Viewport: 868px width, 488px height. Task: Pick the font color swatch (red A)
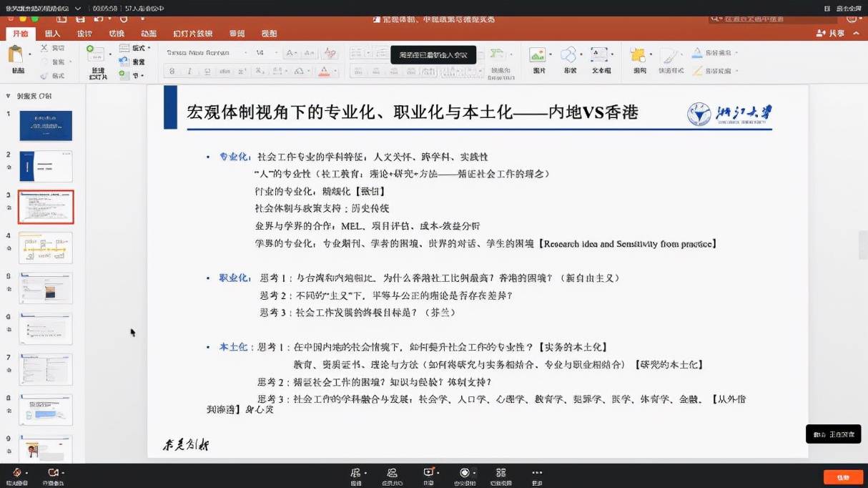tap(323, 71)
